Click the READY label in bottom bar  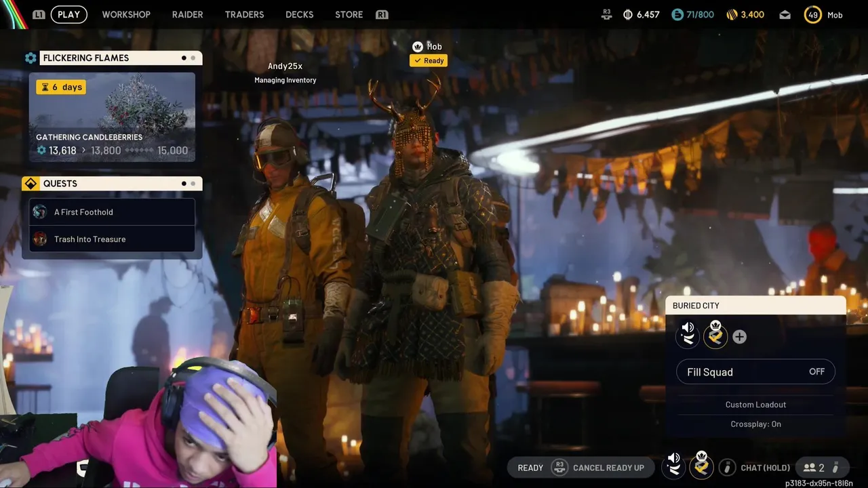[x=530, y=468]
